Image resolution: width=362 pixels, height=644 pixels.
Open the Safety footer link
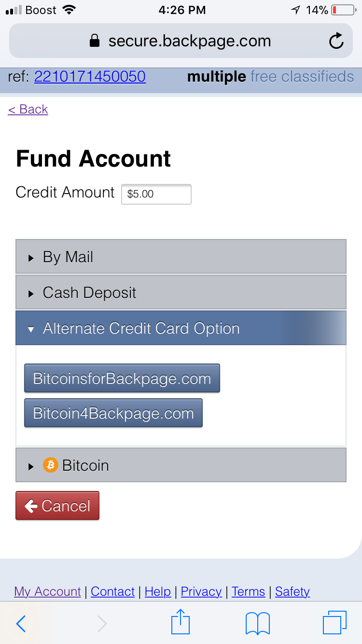click(x=292, y=591)
